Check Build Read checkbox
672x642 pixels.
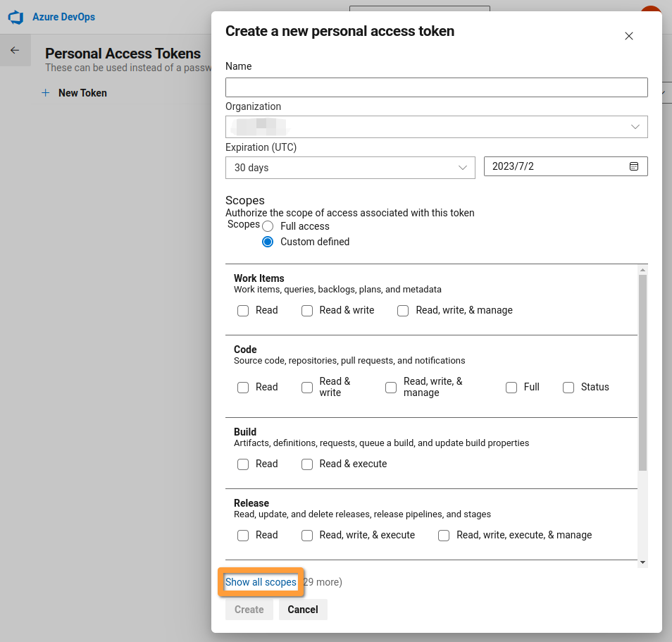(243, 464)
